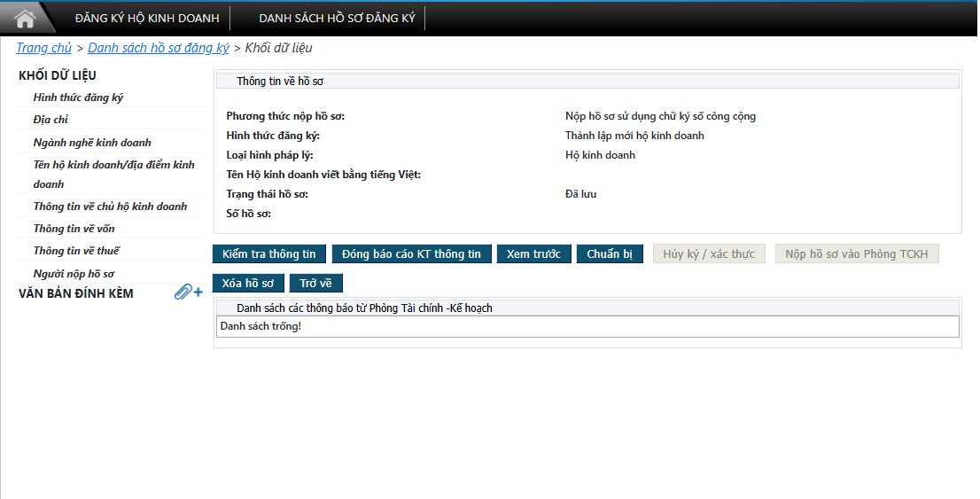Click the Xóa hồ sơ button
The width and height of the screenshot is (980, 499).
coord(248,284)
